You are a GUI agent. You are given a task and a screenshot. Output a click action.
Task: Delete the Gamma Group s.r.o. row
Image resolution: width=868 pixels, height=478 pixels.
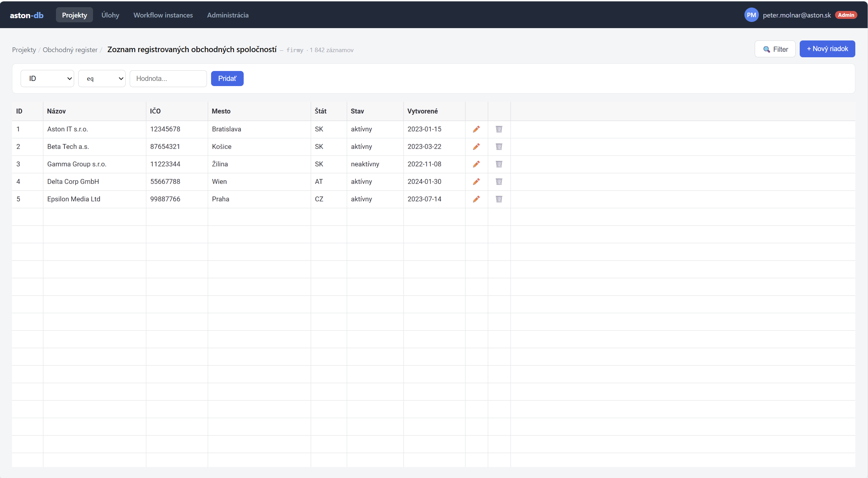499,164
